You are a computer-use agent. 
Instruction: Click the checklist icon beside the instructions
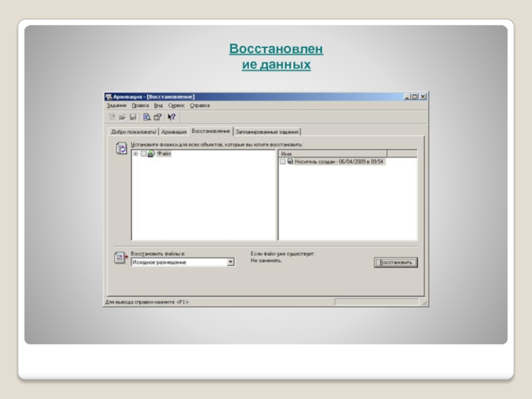coord(121,148)
